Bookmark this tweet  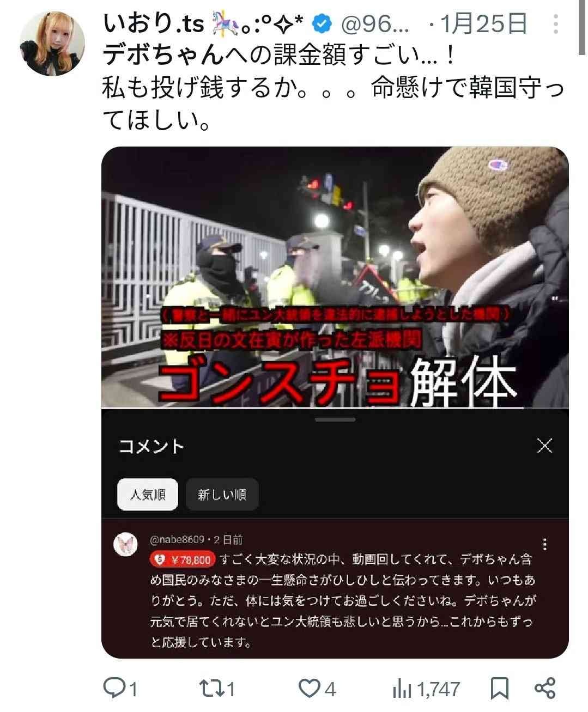tap(499, 689)
